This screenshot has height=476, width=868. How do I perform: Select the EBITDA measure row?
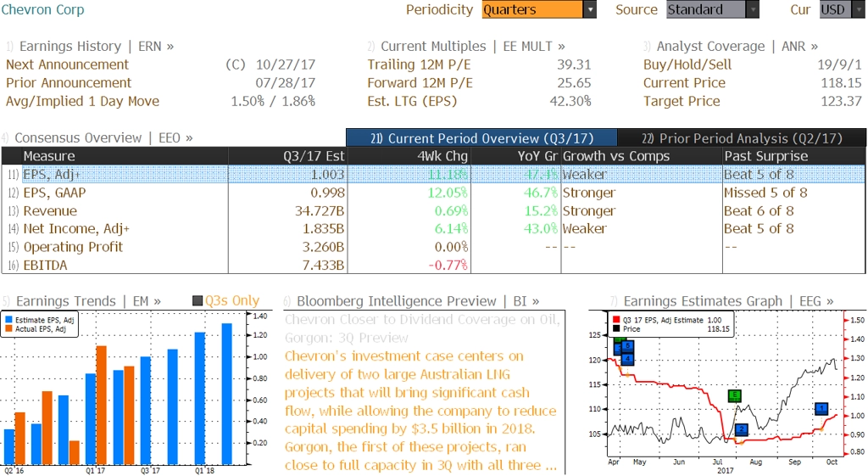433,266
